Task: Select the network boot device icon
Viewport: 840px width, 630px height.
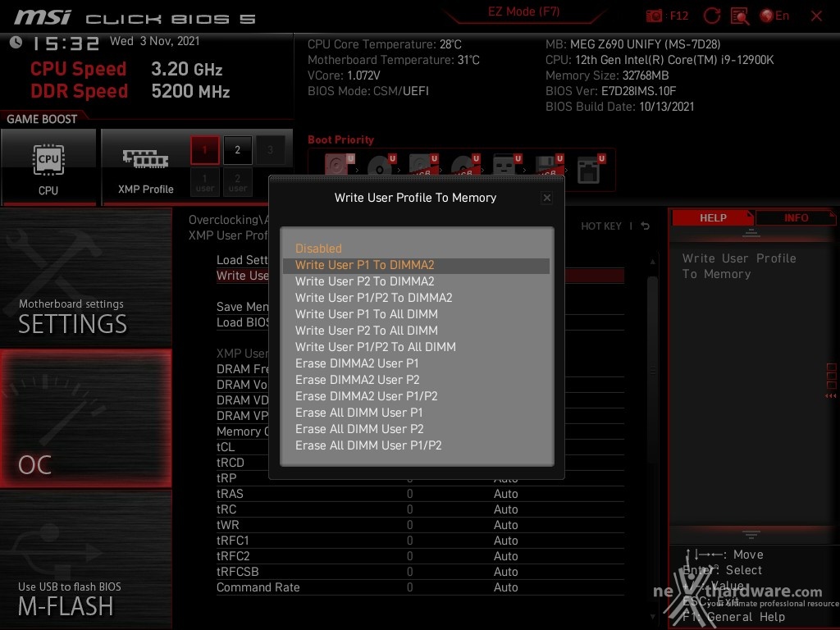Action: pyautogui.click(x=591, y=167)
